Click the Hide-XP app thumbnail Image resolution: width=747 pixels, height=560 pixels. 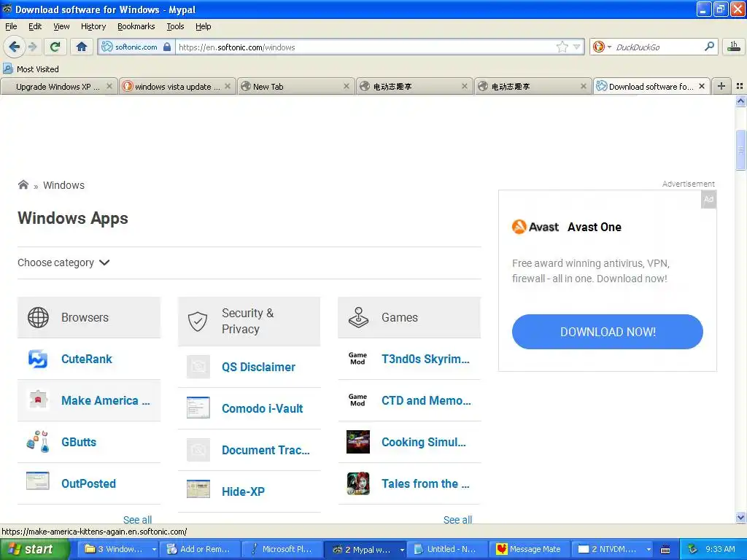(198, 489)
